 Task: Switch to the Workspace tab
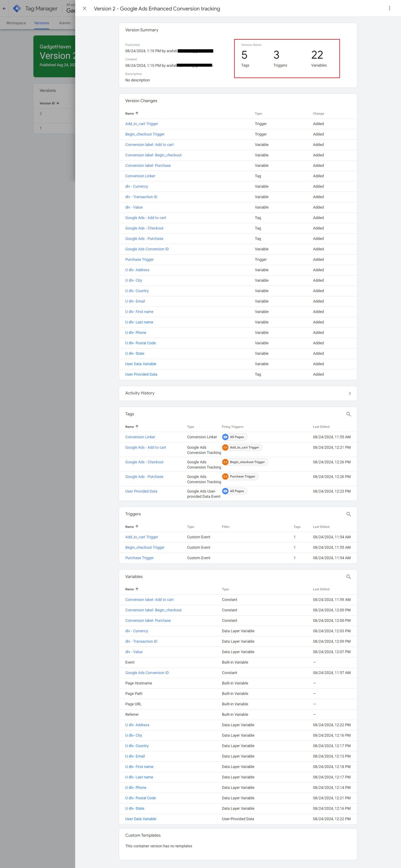(16, 23)
